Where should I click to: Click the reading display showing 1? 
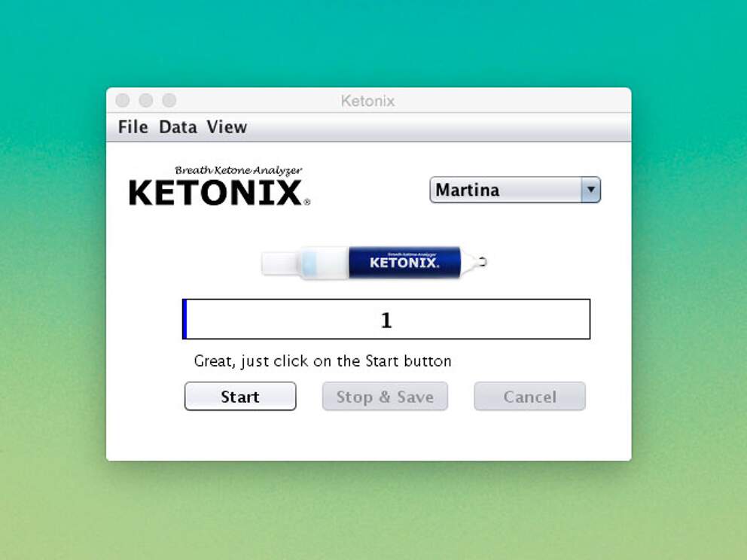(x=386, y=318)
